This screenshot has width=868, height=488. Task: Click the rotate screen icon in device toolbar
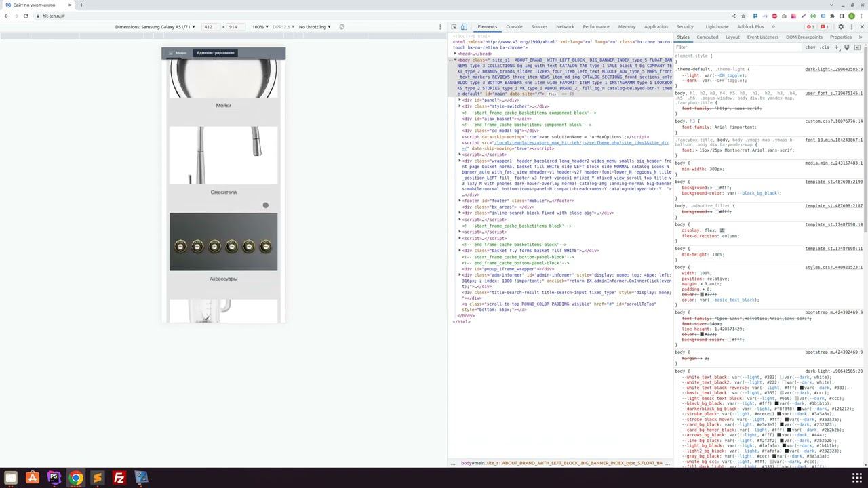[x=342, y=27]
